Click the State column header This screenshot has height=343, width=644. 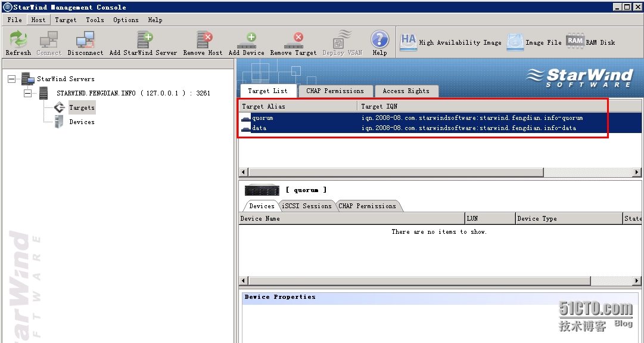point(633,218)
